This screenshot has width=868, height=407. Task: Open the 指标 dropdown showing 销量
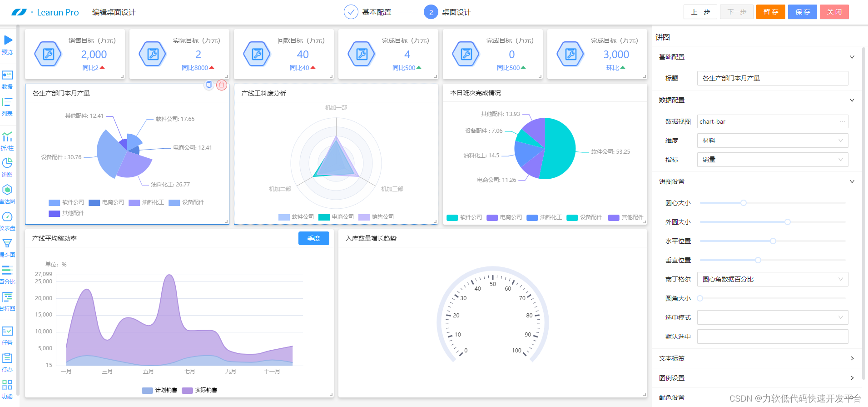773,160
